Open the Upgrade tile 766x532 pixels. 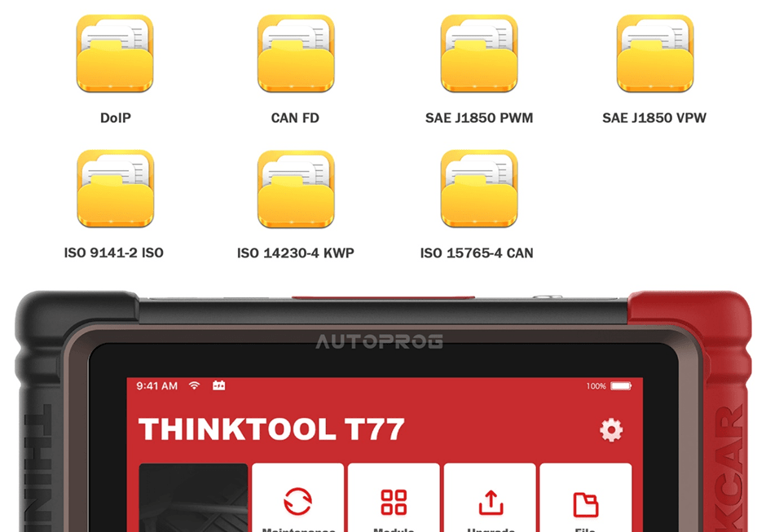click(x=490, y=498)
